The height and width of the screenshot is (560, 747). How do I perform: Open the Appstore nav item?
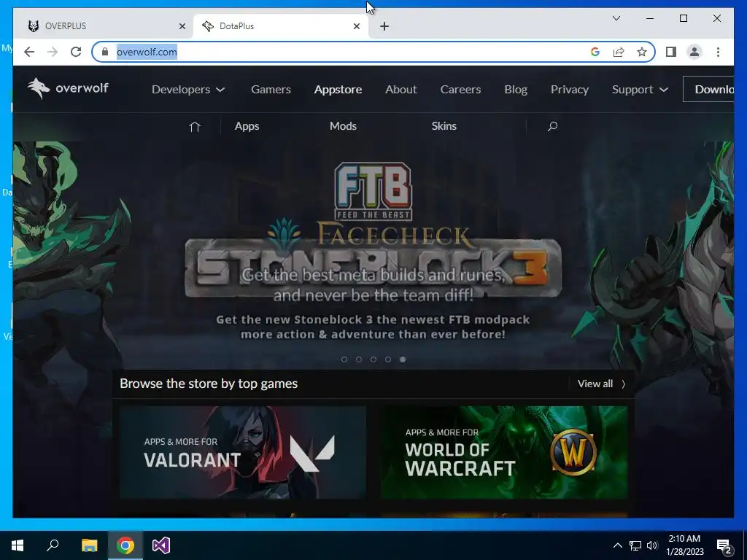[338, 89]
